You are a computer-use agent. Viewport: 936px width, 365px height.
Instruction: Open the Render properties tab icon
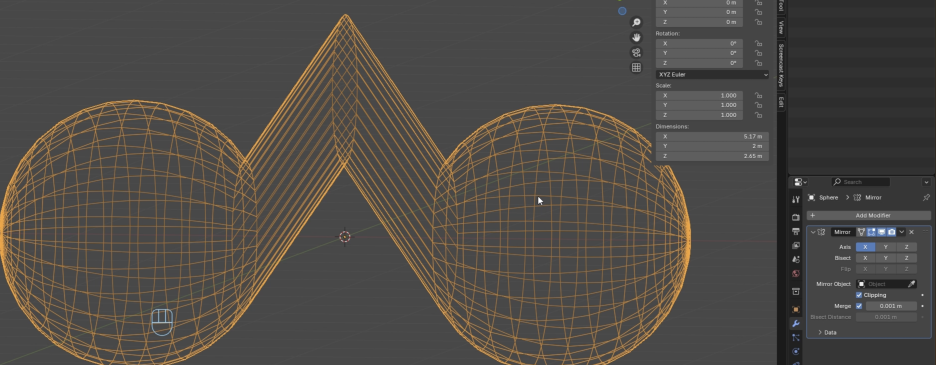coord(796,217)
